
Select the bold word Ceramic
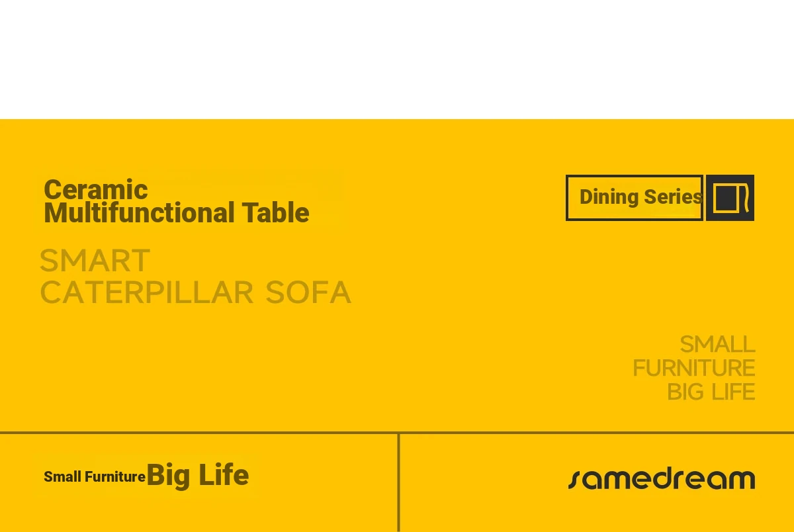point(96,189)
